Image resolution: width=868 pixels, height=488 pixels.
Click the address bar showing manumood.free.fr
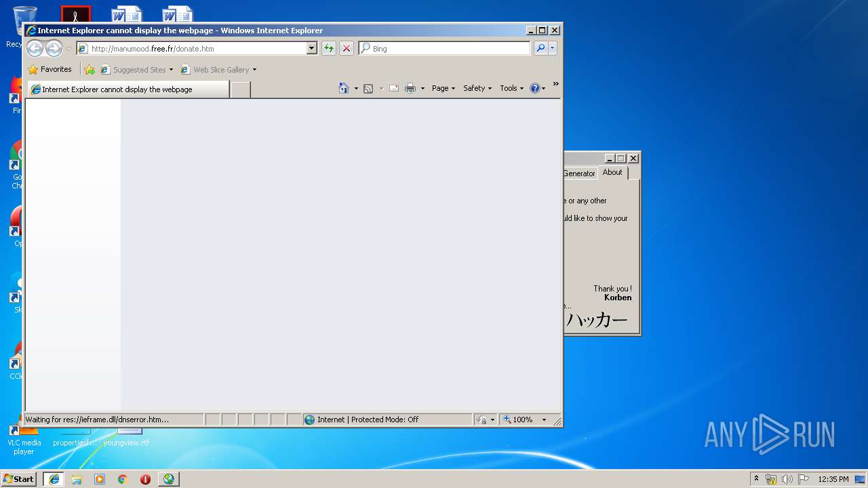coord(192,49)
